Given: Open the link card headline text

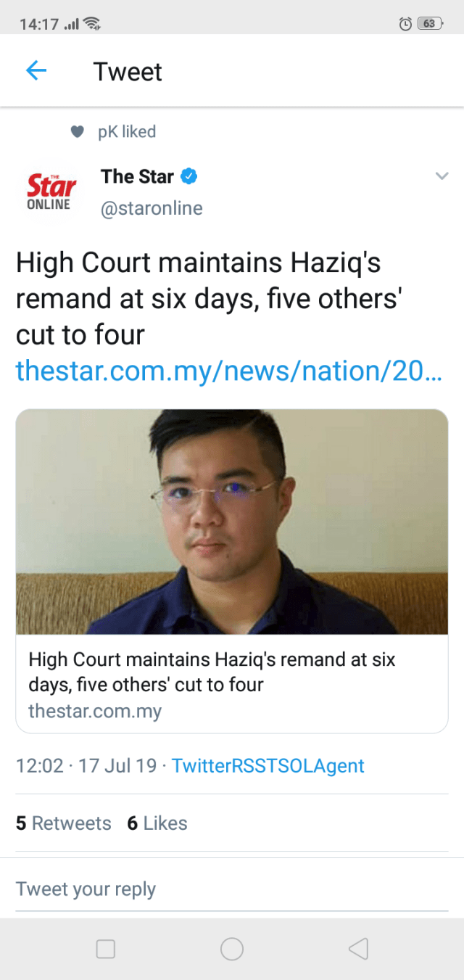Looking at the screenshot, I should click(212, 672).
